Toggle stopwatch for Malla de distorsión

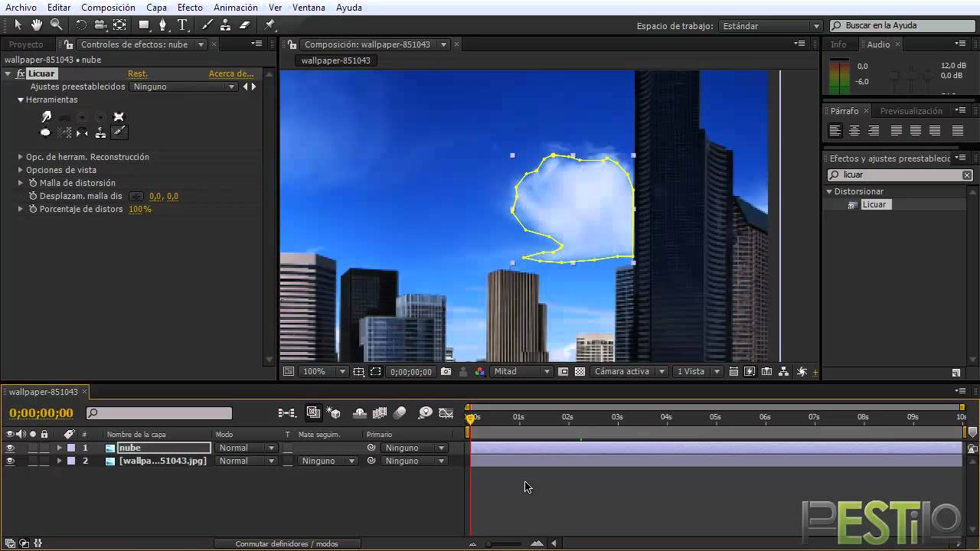[x=33, y=183]
